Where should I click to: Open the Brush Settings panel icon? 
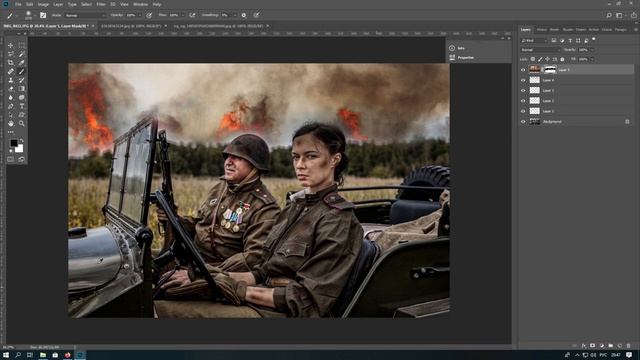click(43, 15)
